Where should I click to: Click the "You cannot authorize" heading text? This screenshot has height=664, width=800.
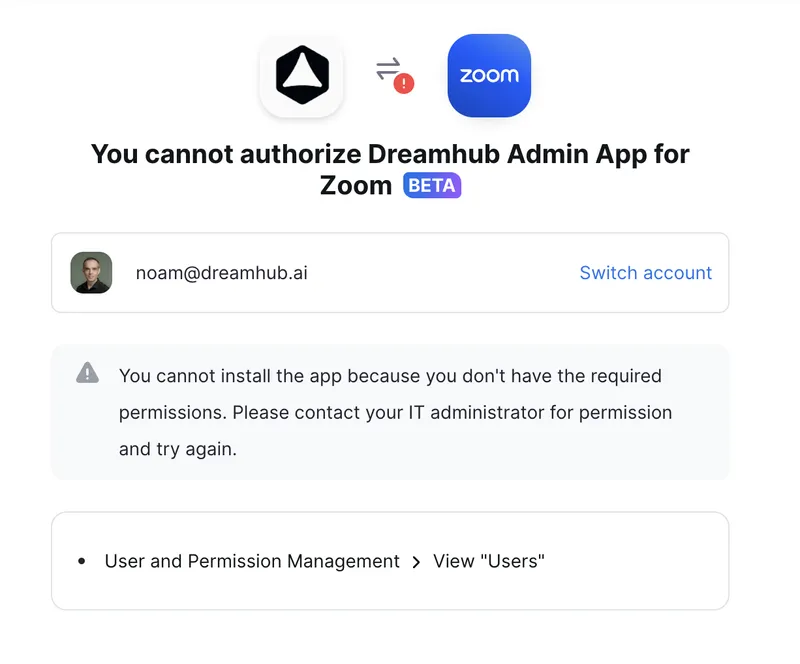[390, 169]
